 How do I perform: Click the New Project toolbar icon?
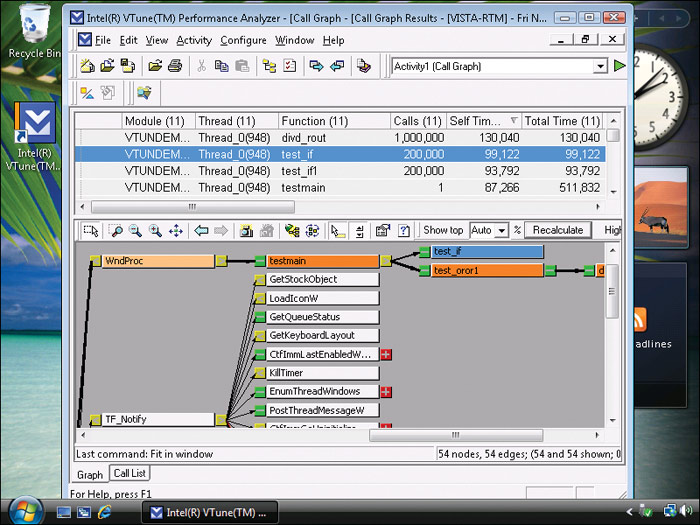pos(87,66)
